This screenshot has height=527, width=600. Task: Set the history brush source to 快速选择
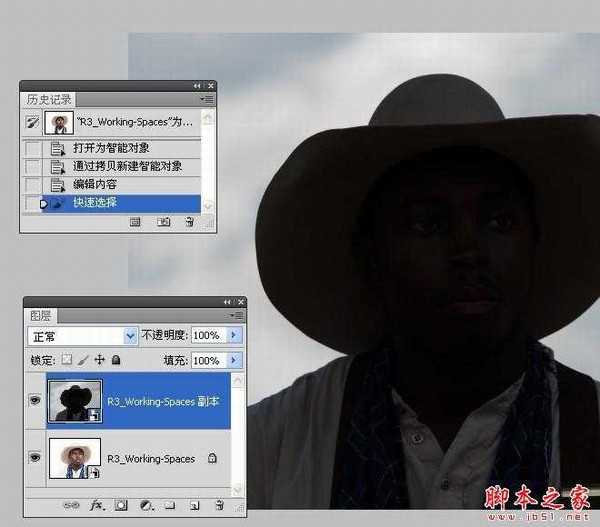click(32, 203)
